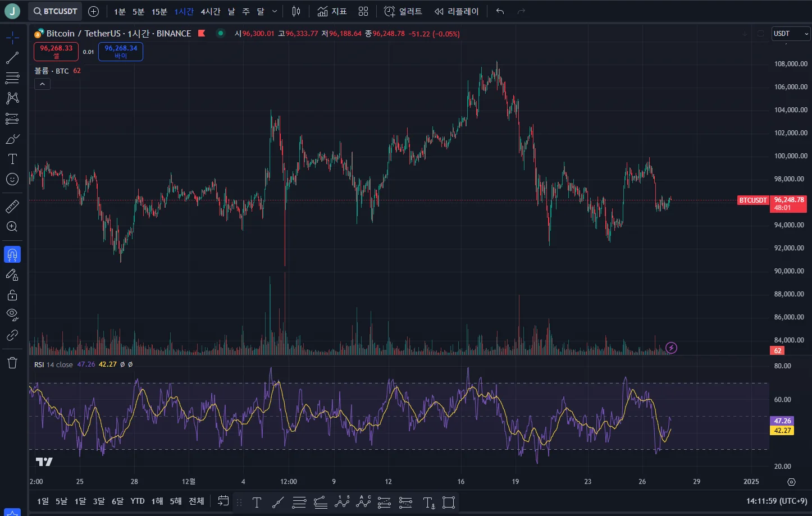Click the red flag next to BINANCE
This screenshot has width=812, height=516.
point(202,33)
